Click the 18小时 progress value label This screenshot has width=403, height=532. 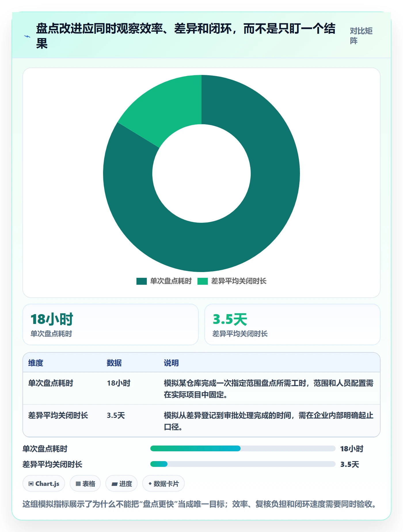click(352, 449)
